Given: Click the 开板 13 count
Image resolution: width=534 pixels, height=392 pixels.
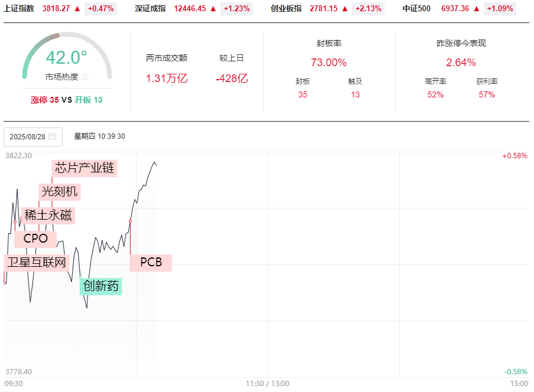Looking at the screenshot, I should (89, 100).
